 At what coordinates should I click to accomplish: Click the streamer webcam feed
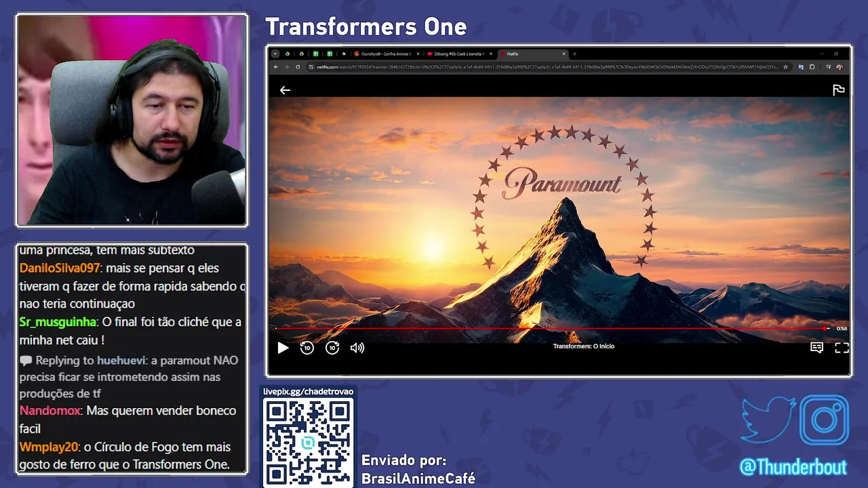(132, 121)
